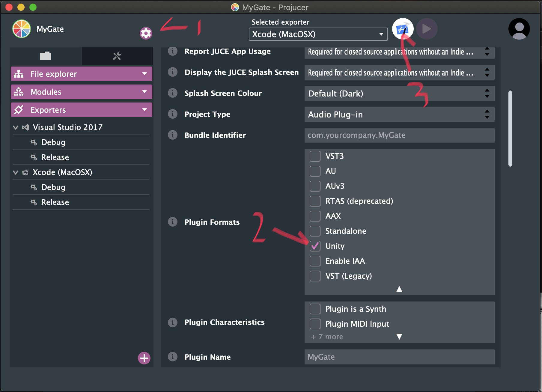
Task: Open the Selected exporter dropdown
Action: coord(318,34)
